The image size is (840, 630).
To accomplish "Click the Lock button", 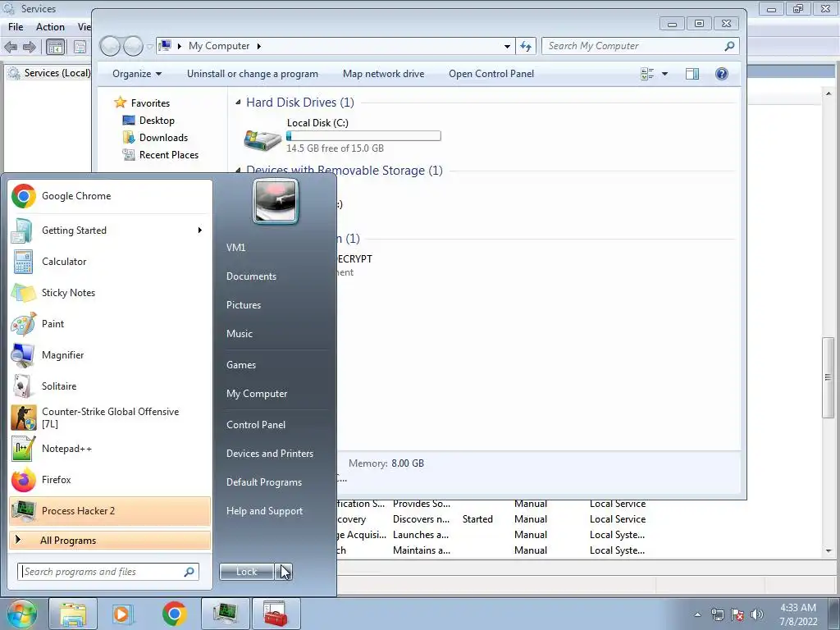I will [247, 572].
